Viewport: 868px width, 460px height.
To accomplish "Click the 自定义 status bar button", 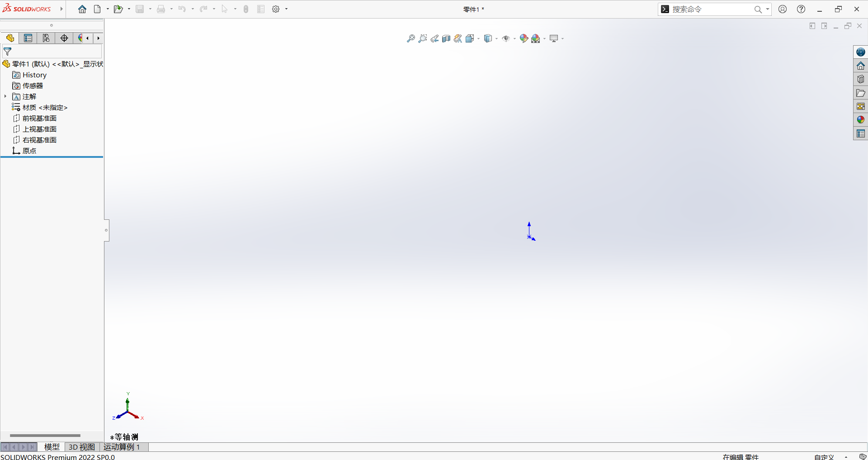I will tap(824, 457).
